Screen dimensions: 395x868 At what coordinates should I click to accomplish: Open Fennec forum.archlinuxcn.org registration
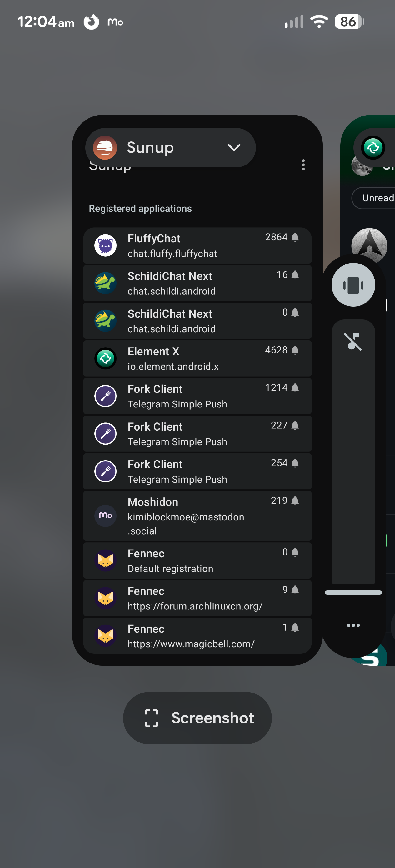click(x=197, y=598)
